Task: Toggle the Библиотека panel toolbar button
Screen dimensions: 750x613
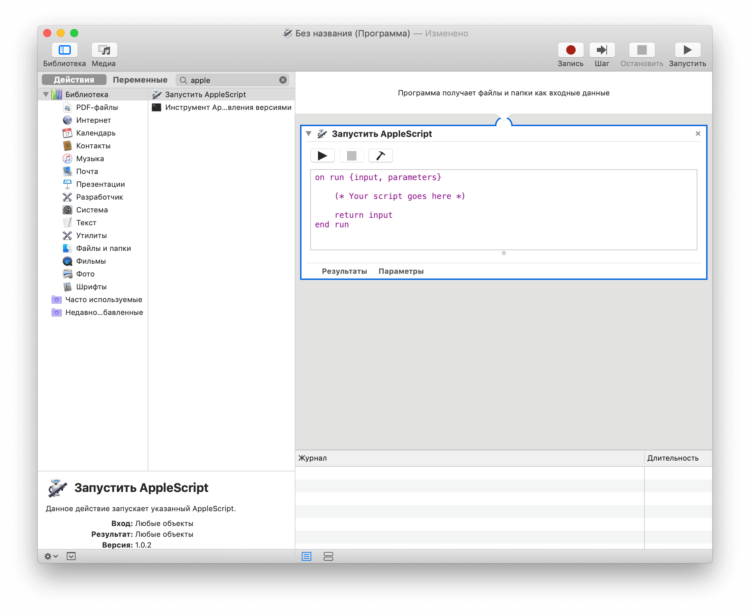Action: (64, 50)
